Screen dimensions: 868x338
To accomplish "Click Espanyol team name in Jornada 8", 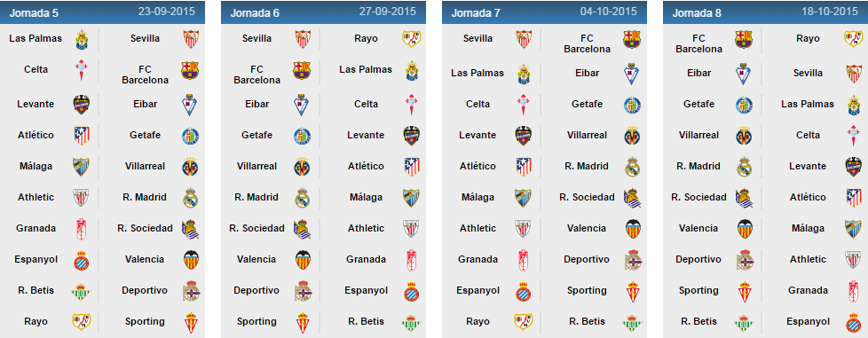I will [x=809, y=321].
